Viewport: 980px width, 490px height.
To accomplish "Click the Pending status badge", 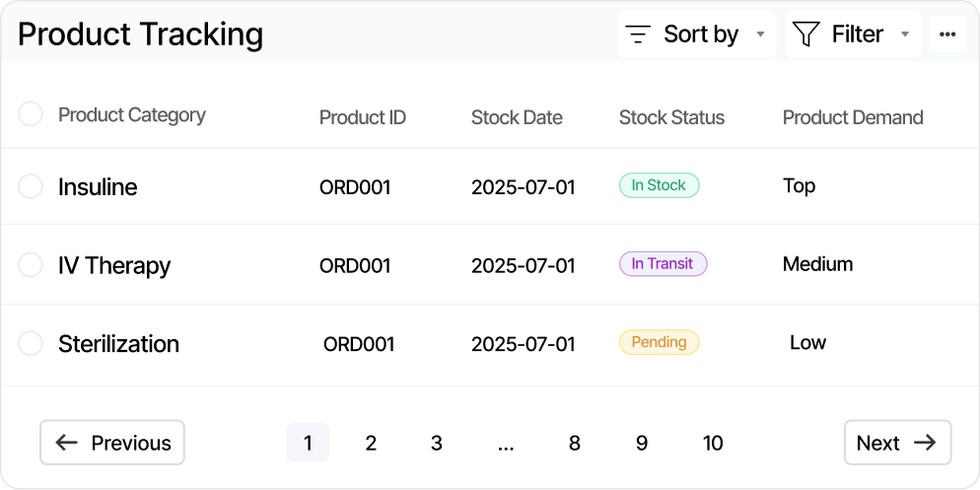I will tap(659, 342).
